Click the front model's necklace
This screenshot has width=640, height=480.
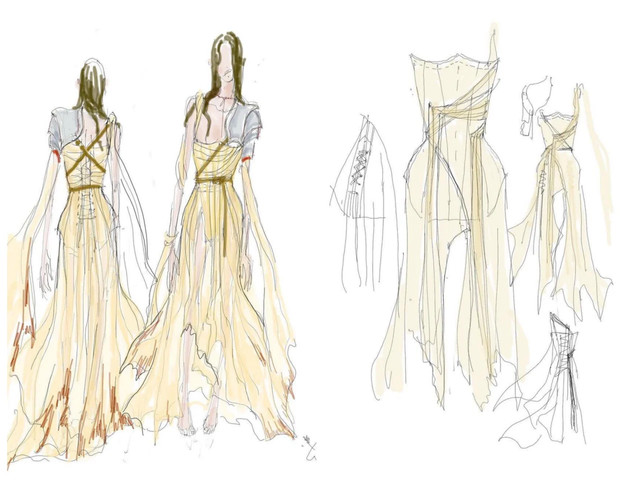coord(226,105)
